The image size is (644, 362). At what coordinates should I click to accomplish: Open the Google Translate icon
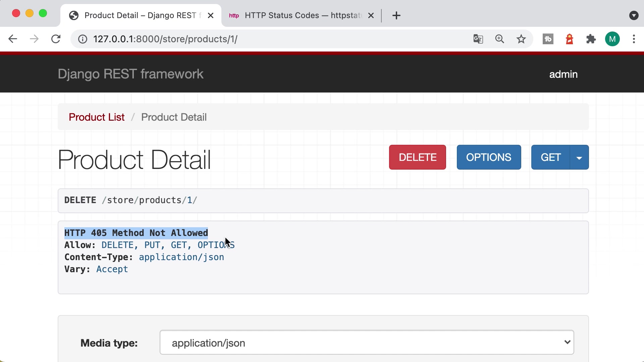(x=478, y=39)
